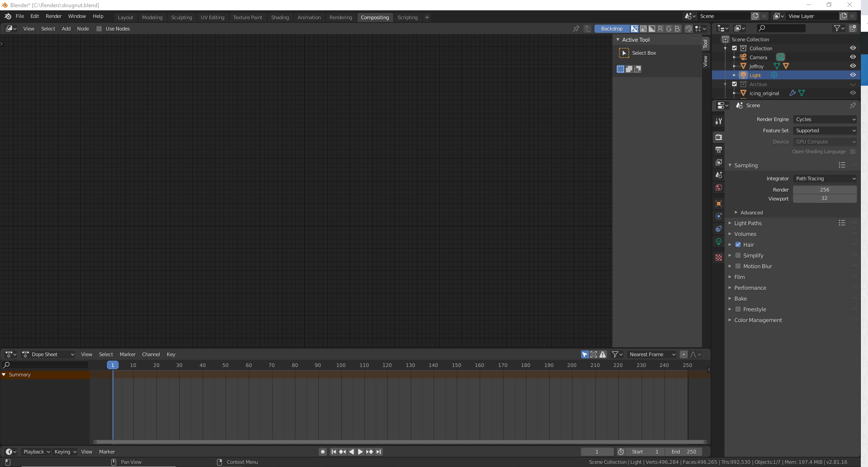Show only the red channel with the R button
The image size is (868, 467).
click(x=660, y=28)
